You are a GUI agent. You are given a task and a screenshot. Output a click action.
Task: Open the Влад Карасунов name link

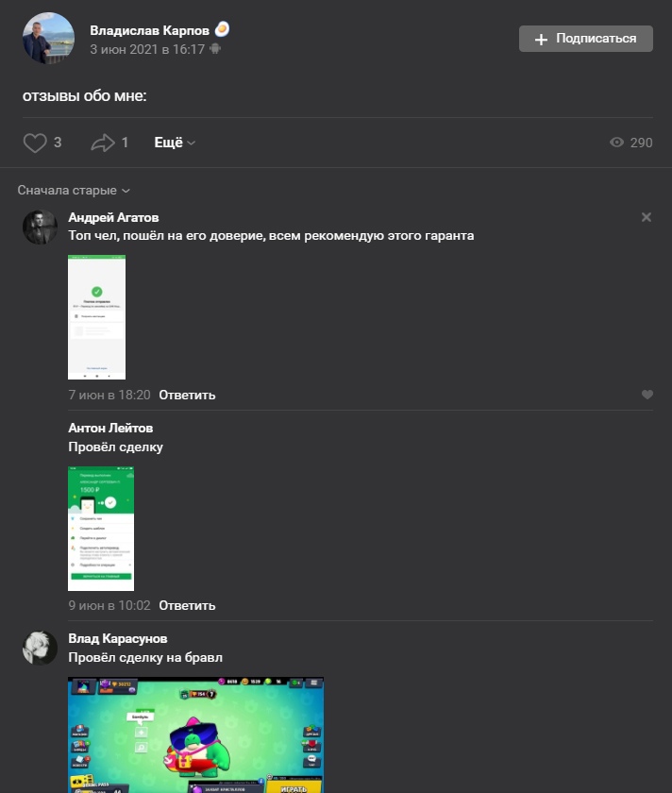coord(118,638)
